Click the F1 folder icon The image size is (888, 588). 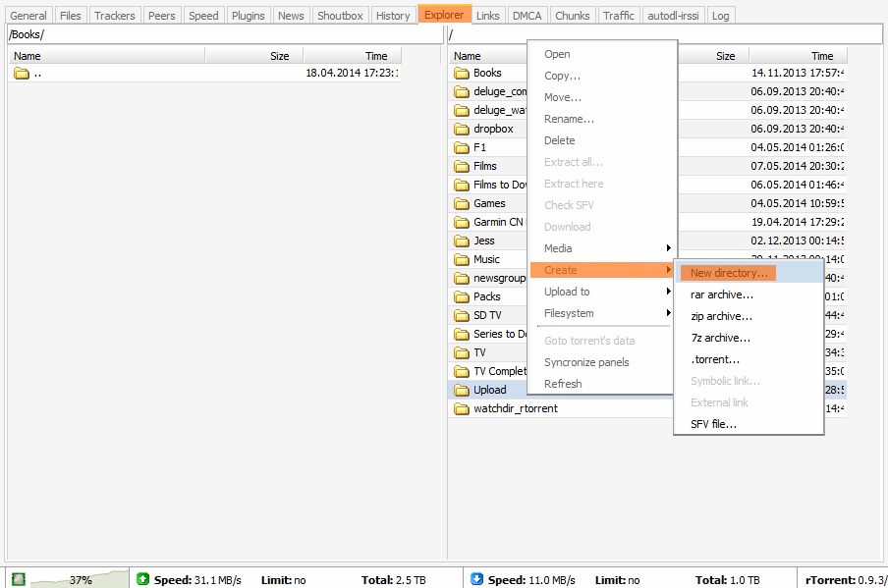(462, 147)
